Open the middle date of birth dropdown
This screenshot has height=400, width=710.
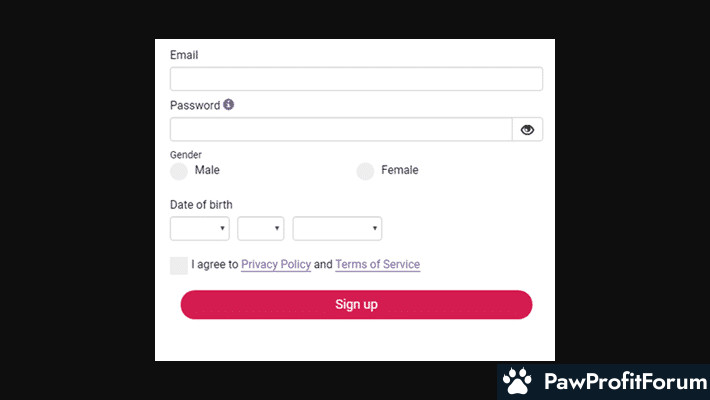click(x=260, y=229)
